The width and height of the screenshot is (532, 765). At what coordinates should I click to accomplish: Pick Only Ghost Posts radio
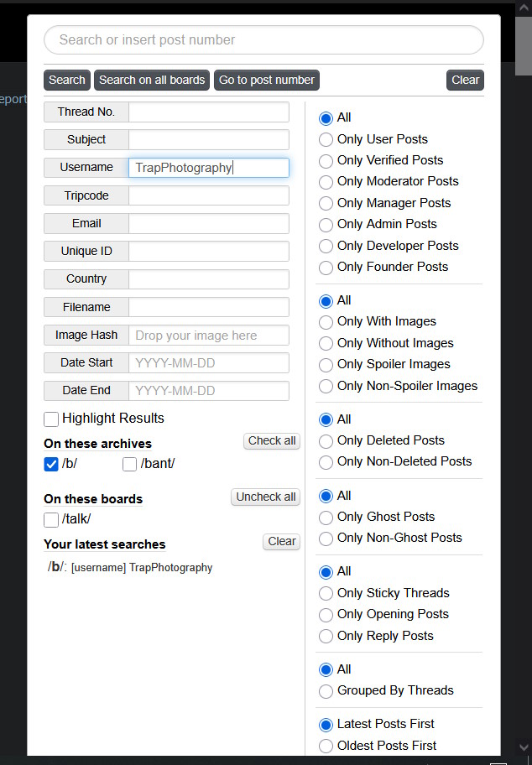[x=326, y=518]
